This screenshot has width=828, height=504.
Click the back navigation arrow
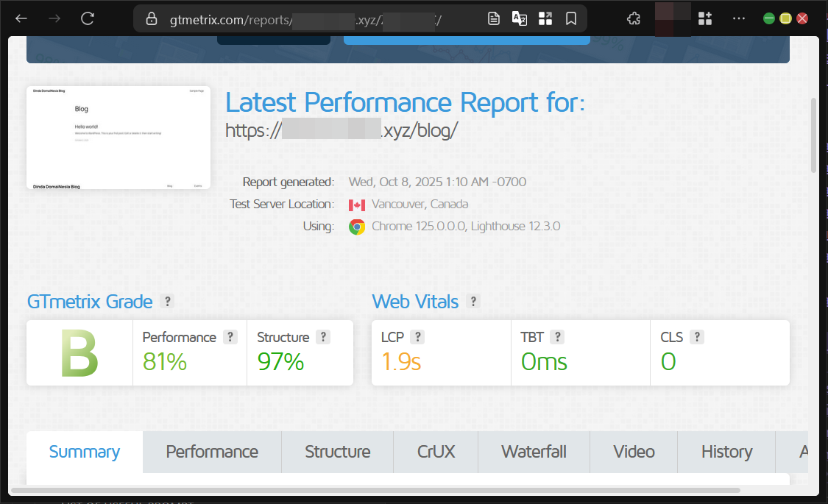pyautogui.click(x=20, y=18)
